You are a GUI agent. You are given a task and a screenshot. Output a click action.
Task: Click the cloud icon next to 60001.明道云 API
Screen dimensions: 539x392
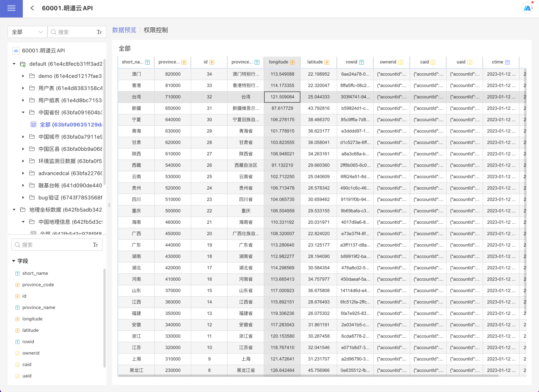(16, 50)
